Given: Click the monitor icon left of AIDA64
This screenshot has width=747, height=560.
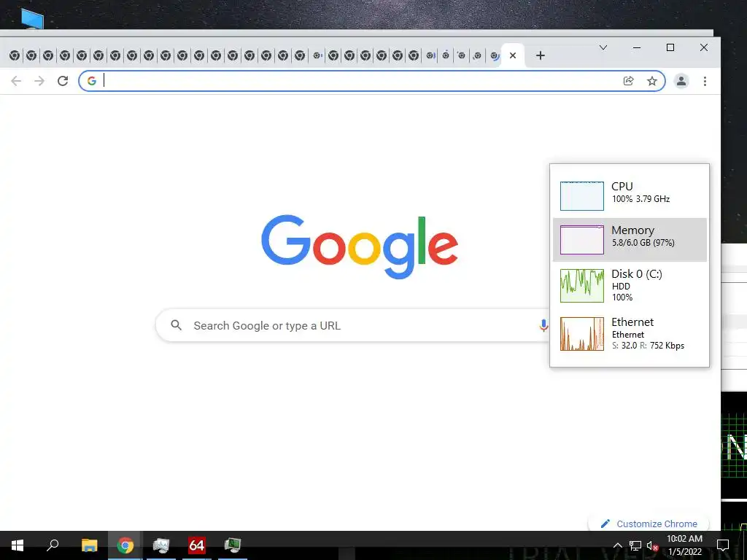Looking at the screenshot, I should [161, 545].
